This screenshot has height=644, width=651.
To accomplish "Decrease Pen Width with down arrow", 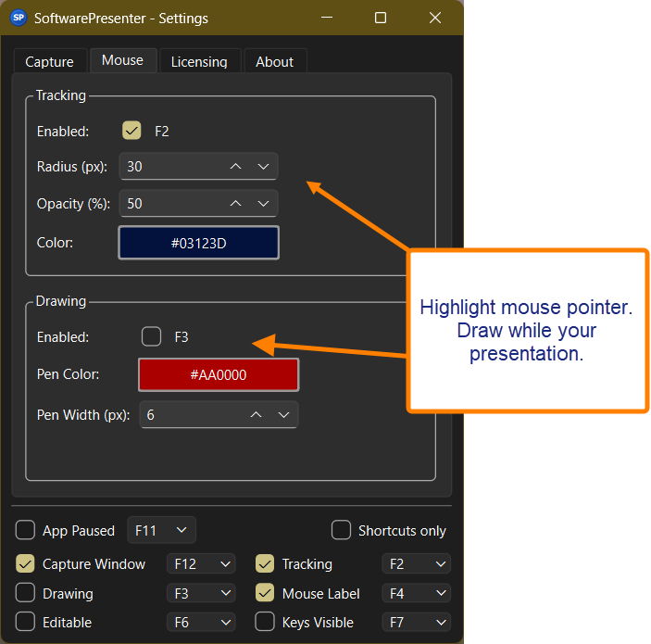I will [283, 414].
